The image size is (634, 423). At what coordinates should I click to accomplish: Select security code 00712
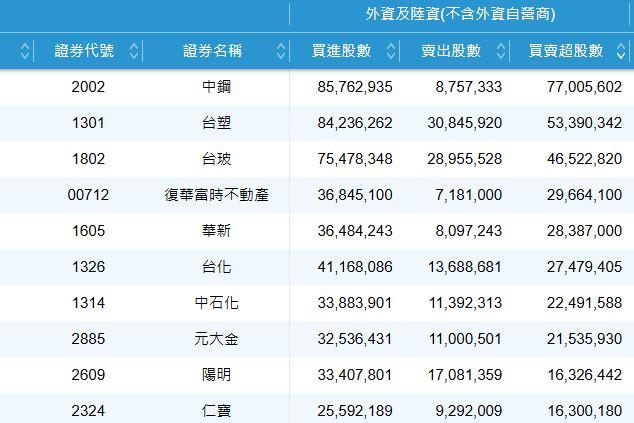88,195
